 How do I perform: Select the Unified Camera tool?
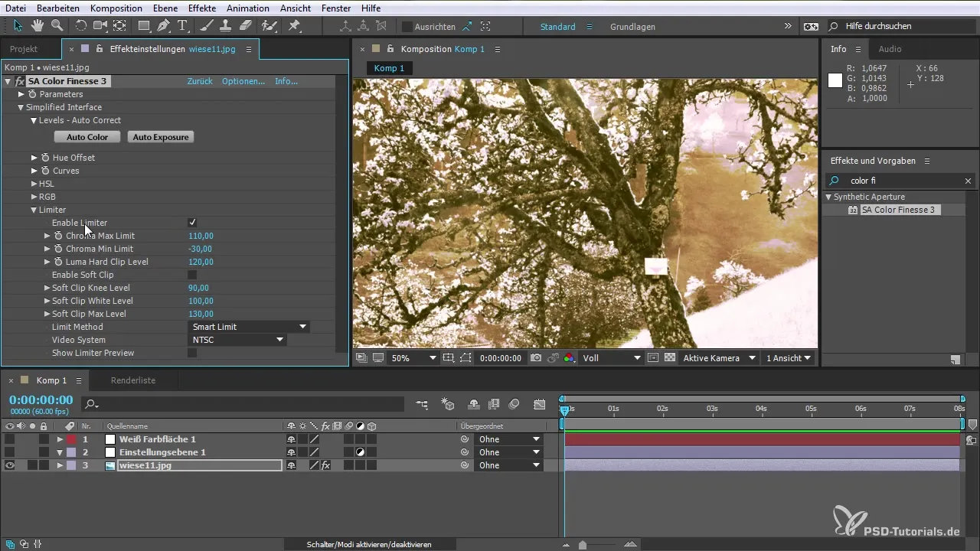pos(100,25)
